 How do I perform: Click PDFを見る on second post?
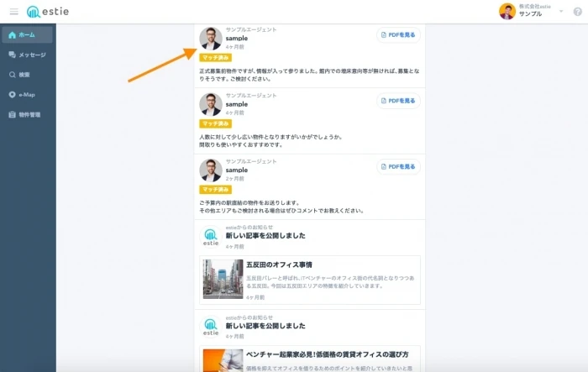(398, 101)
